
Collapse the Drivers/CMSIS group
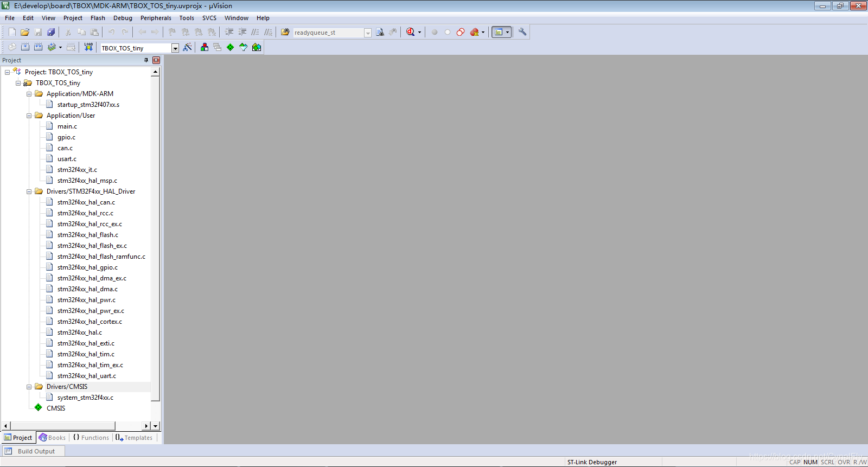pos(29,387)
